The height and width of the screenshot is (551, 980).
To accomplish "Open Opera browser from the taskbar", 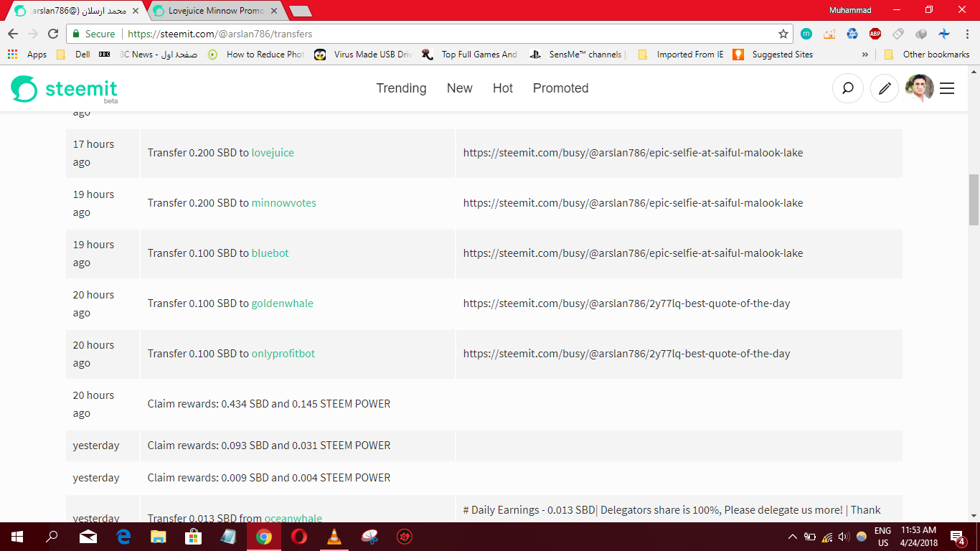I will tap(298, 536).
